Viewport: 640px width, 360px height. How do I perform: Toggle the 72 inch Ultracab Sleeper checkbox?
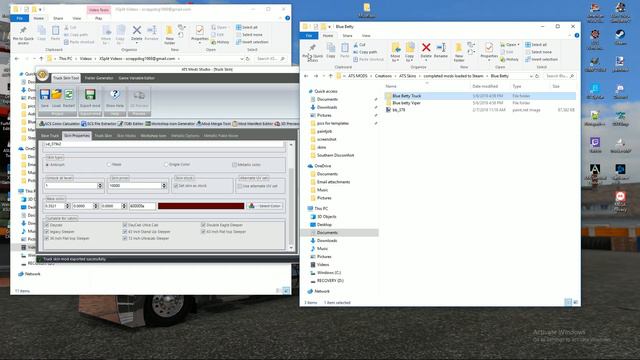coord(125,238)
